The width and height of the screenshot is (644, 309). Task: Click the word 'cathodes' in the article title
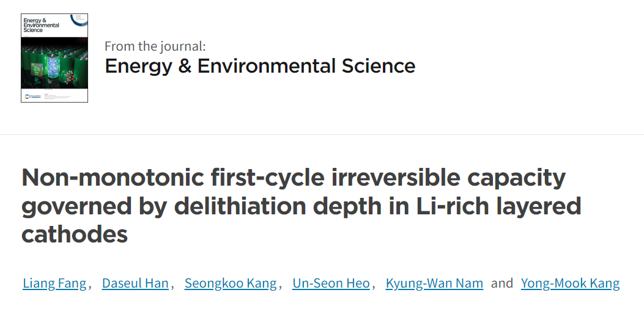(x=75, y=234)
